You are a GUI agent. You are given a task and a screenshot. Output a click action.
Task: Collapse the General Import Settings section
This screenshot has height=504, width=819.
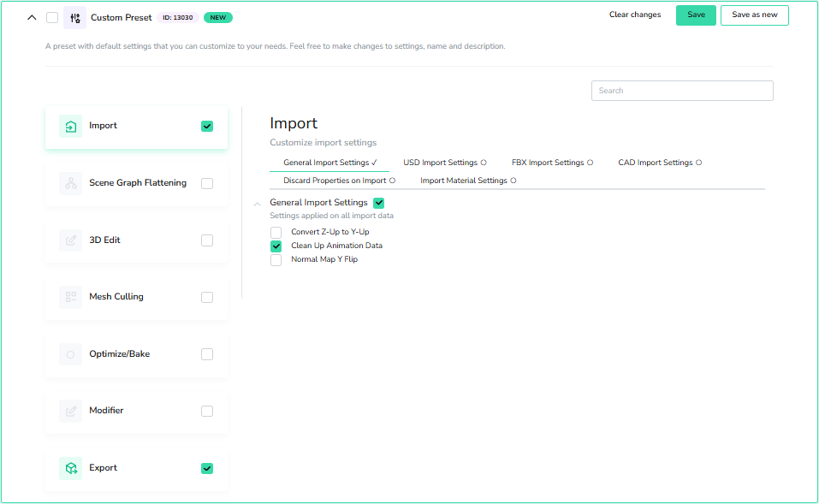point(258,203)
